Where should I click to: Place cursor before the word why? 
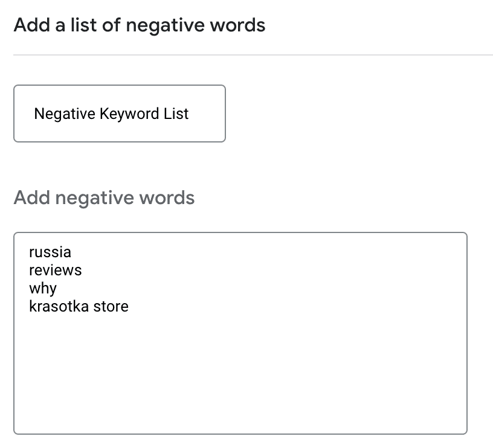pyautogui.click(x=28, y=288)
